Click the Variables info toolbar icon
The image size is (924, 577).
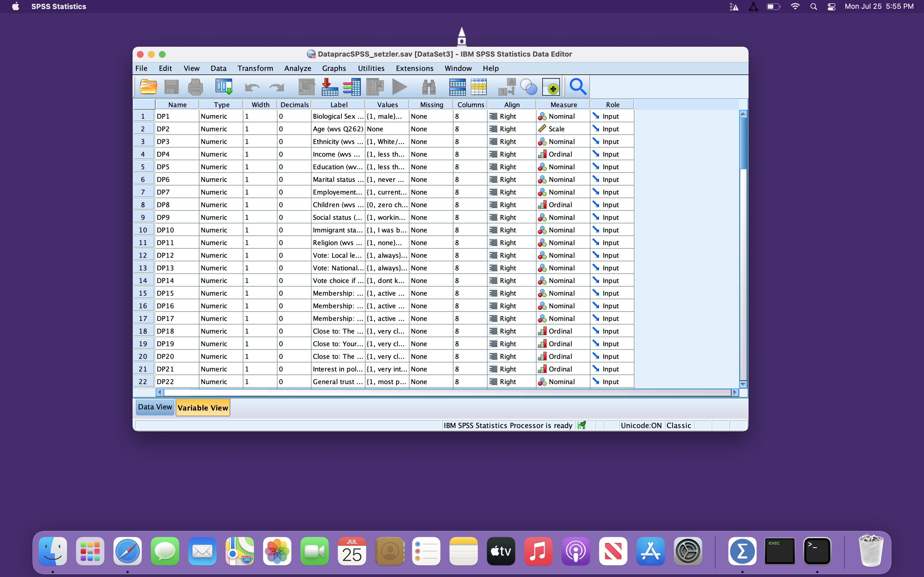[x=352, y=87]
